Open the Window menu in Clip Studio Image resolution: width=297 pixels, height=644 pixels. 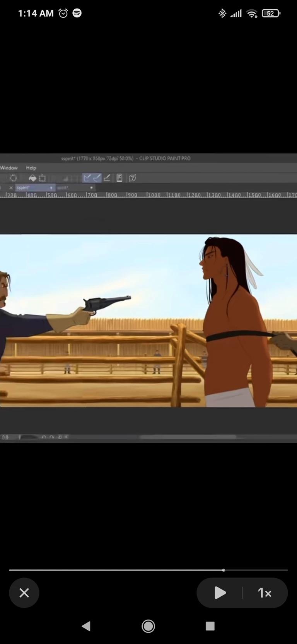click(x=9, y=168)
